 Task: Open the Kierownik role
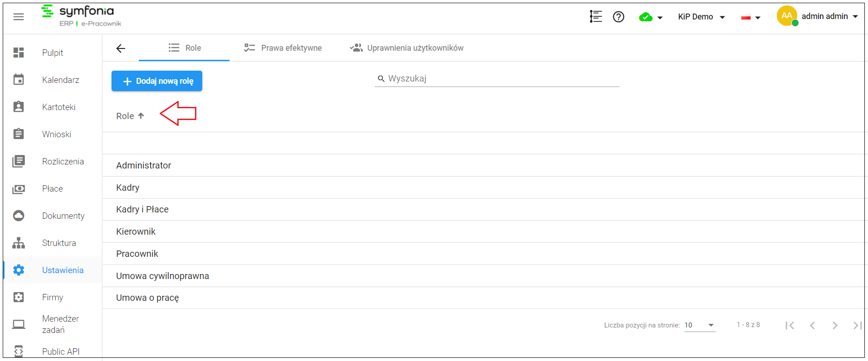pyautogui.click(x=483, y=231)
